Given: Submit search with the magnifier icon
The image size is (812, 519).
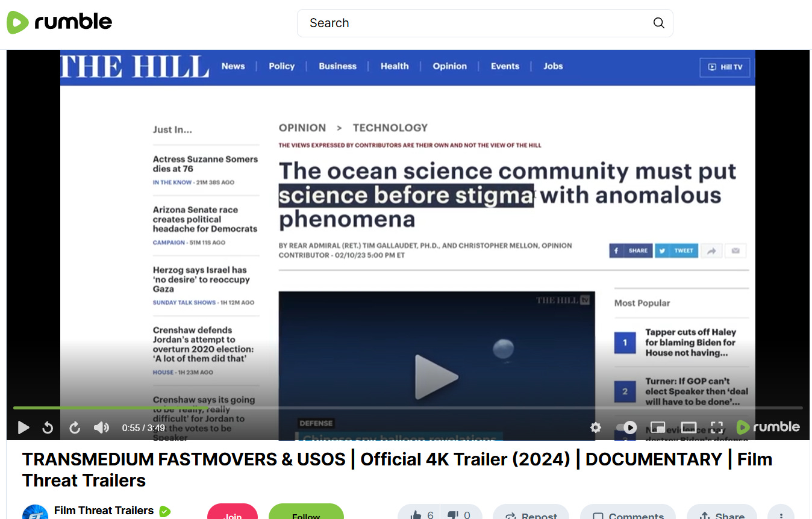Looking at the screenshot, I should coord(658,23).
